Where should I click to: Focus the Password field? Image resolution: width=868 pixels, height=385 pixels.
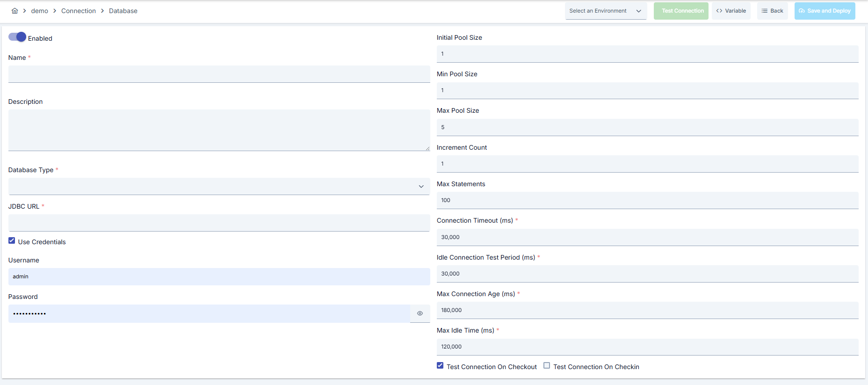209,313
